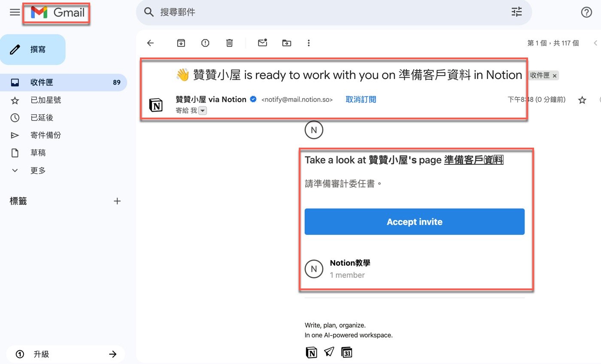
Task: Click sender name 贊贊小屋 via Notion
Action: click(211, 100)
